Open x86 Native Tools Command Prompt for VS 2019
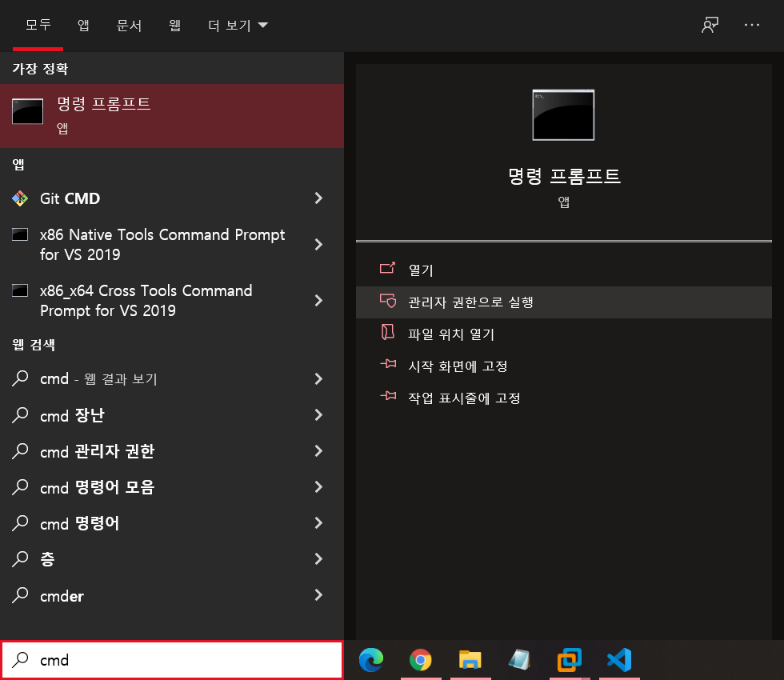The image size is (784, 680). (171, 245)
